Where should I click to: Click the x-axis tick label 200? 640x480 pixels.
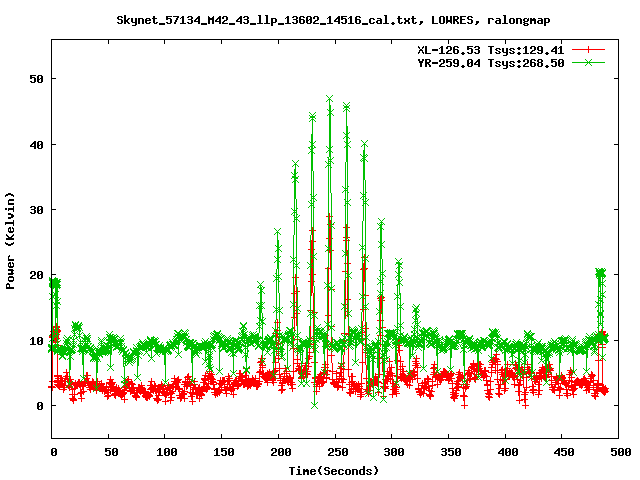(x=281, y=452)
